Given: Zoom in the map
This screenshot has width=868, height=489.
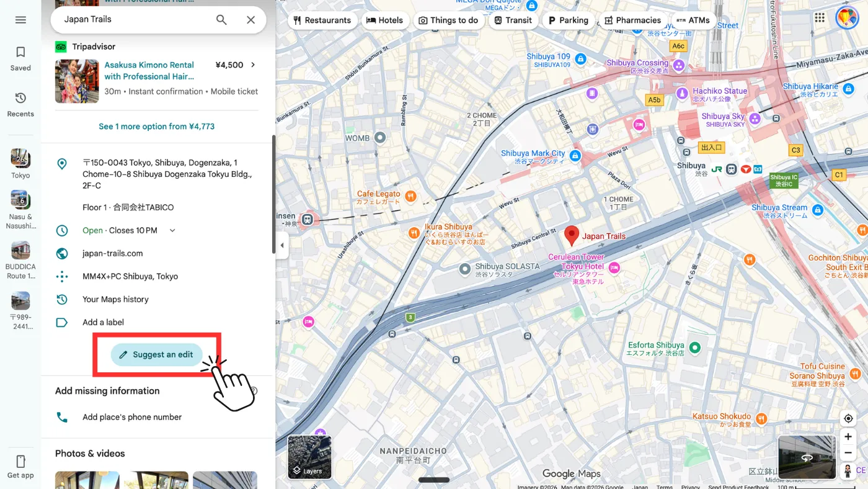Looking at the screenshot, I should tap(848, 437).
